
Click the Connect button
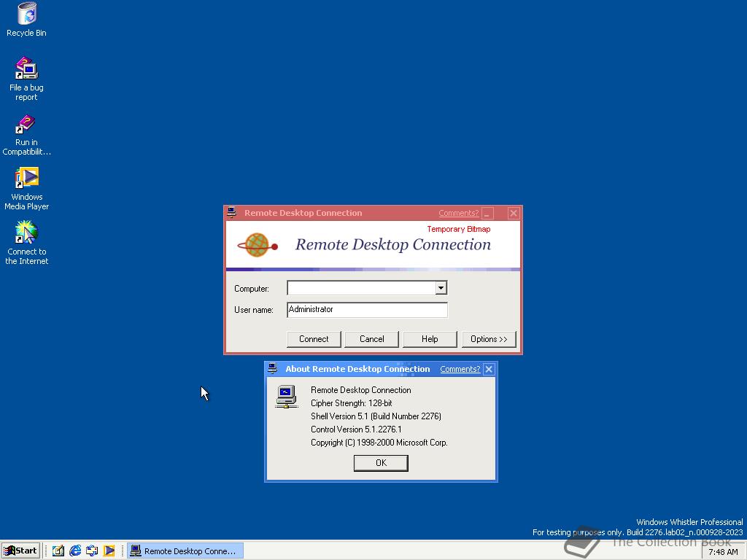(314, 339)
